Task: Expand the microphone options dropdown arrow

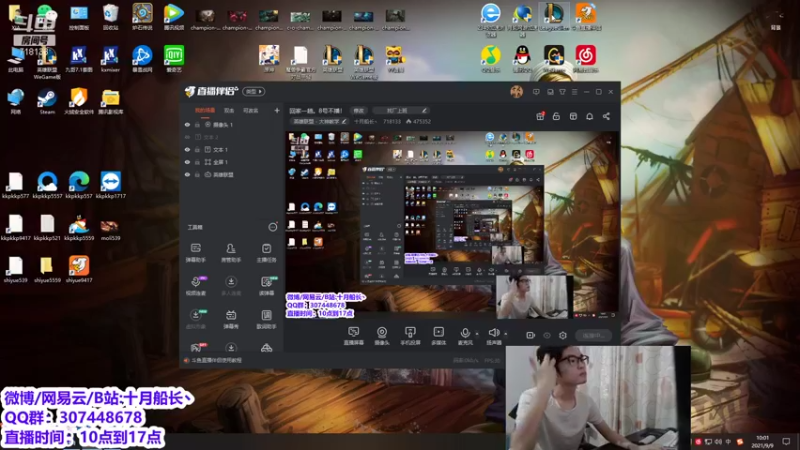Action: pos(477,334)
